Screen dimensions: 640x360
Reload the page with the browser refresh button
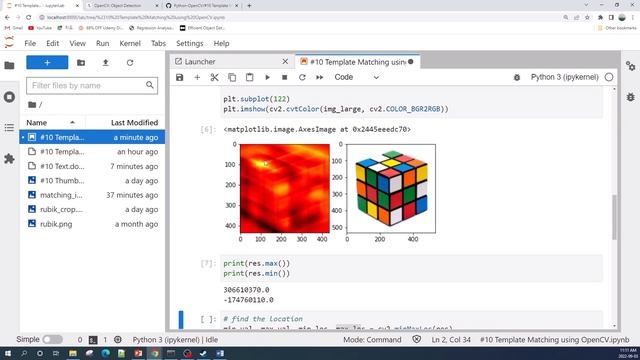coord(29,18)
